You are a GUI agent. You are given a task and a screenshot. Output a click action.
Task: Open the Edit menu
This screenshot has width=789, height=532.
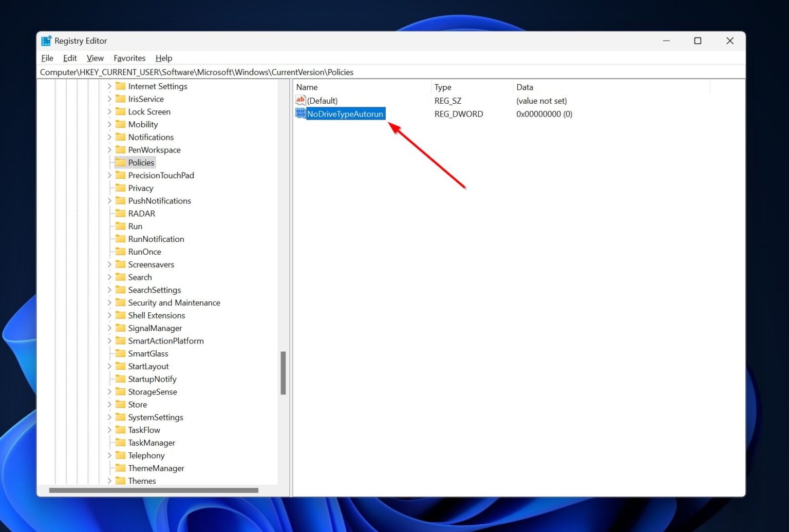[69, 58]
